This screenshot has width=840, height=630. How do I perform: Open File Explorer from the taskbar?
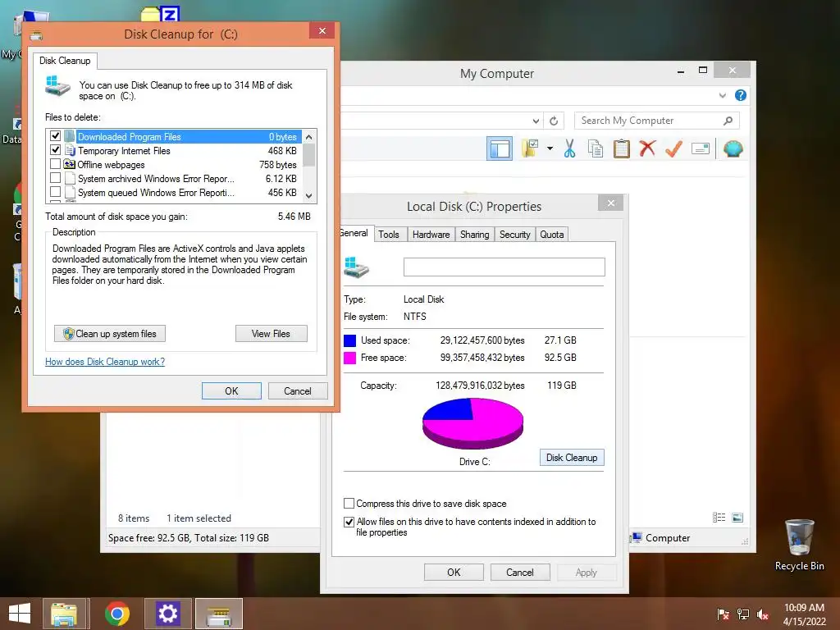tap(64, 614)
